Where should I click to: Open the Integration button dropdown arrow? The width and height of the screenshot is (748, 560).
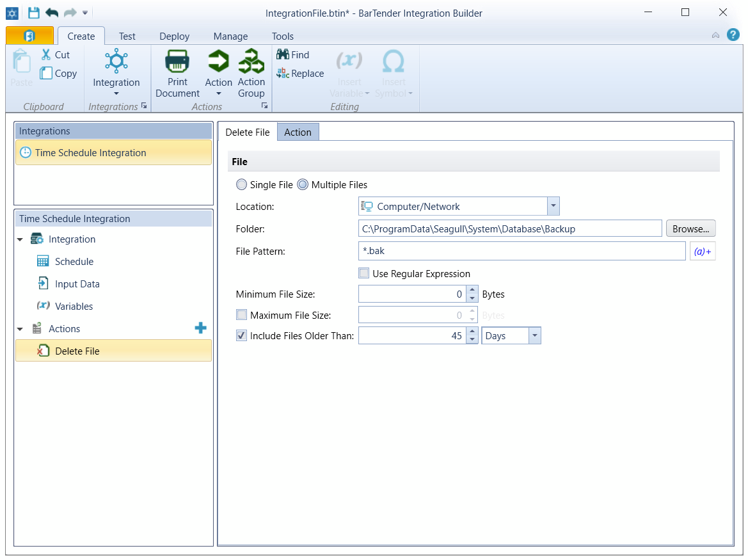(x=116, y=93)
